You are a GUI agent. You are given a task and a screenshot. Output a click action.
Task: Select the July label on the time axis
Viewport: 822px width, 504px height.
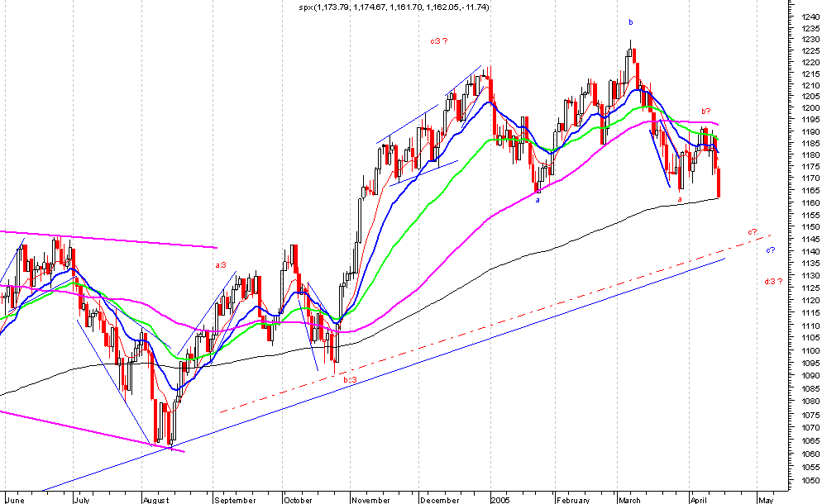81,500
